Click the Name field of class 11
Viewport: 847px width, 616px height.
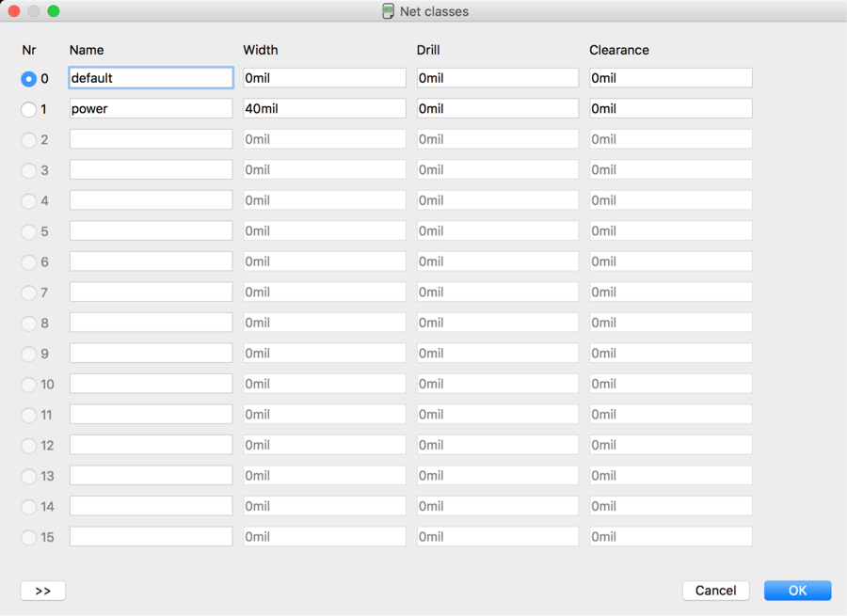pyautogui.click(x=152, y=415)
